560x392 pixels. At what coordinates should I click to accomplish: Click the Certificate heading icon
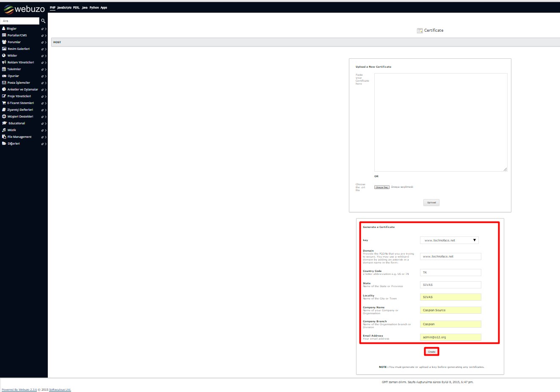[420, 30]
